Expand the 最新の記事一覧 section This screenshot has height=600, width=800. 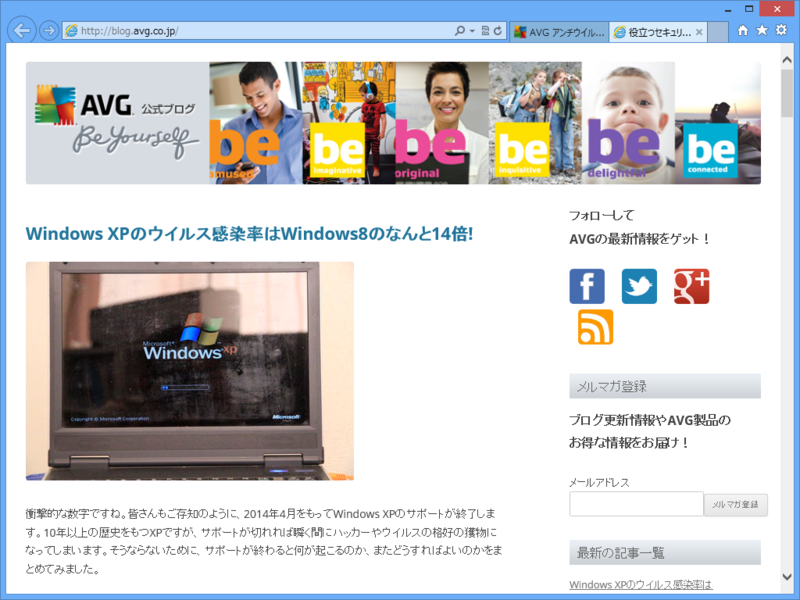[664, 552]
